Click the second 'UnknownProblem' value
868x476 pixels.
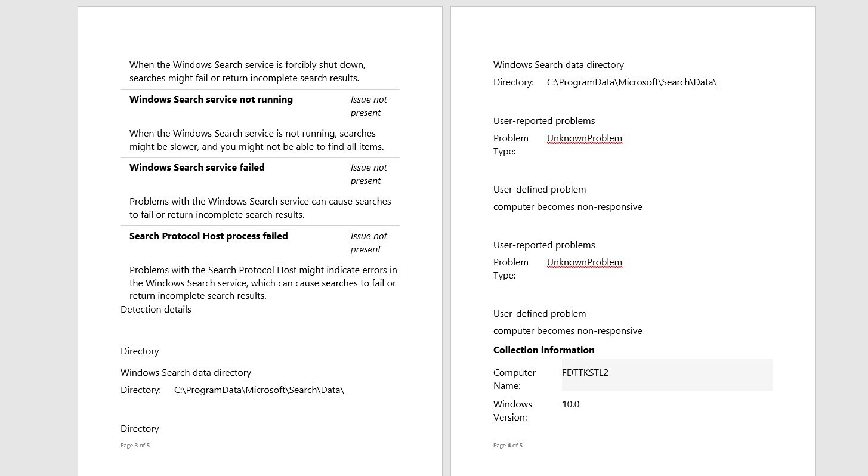(x=585, y=262)
